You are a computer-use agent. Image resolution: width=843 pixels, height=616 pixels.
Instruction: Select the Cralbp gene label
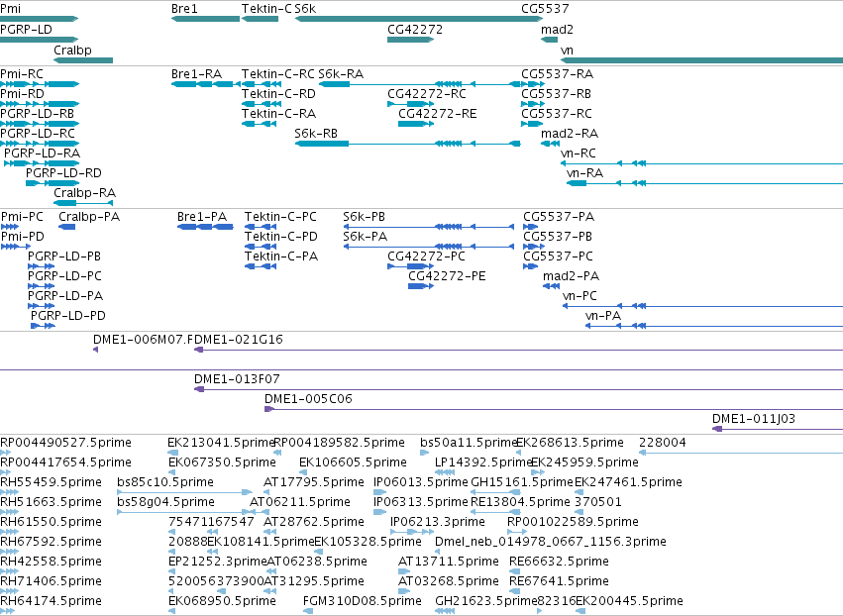[x=72, y=51]
